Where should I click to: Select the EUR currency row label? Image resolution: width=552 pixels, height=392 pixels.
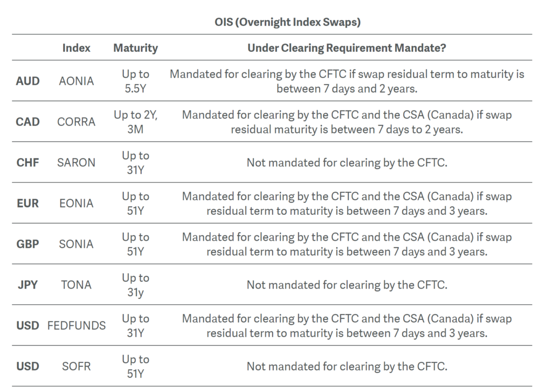click(x=28, y=203)
